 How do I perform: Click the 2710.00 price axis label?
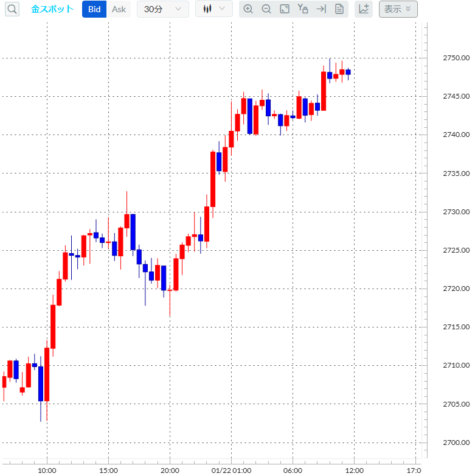(x=456, y=365)
